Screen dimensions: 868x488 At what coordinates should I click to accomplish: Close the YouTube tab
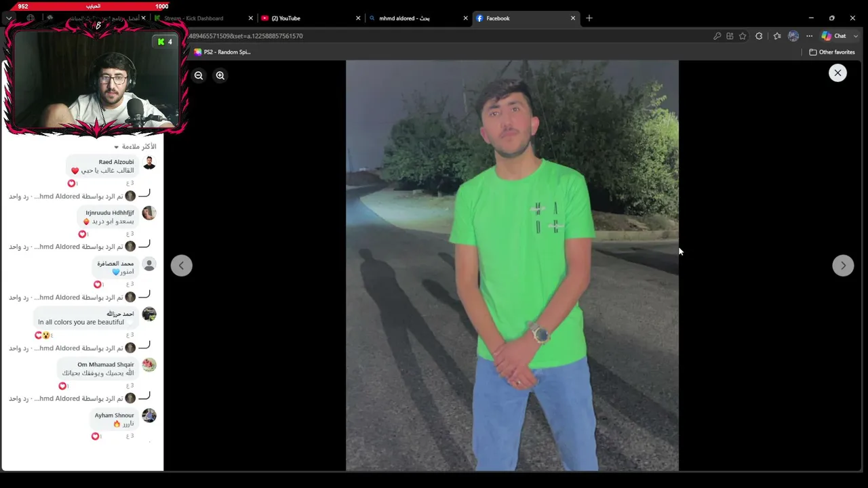click(x=358, y=18)
